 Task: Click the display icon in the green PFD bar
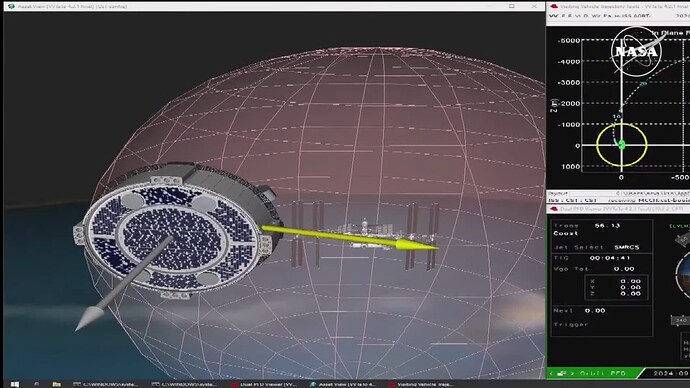[x=562, y=373]
